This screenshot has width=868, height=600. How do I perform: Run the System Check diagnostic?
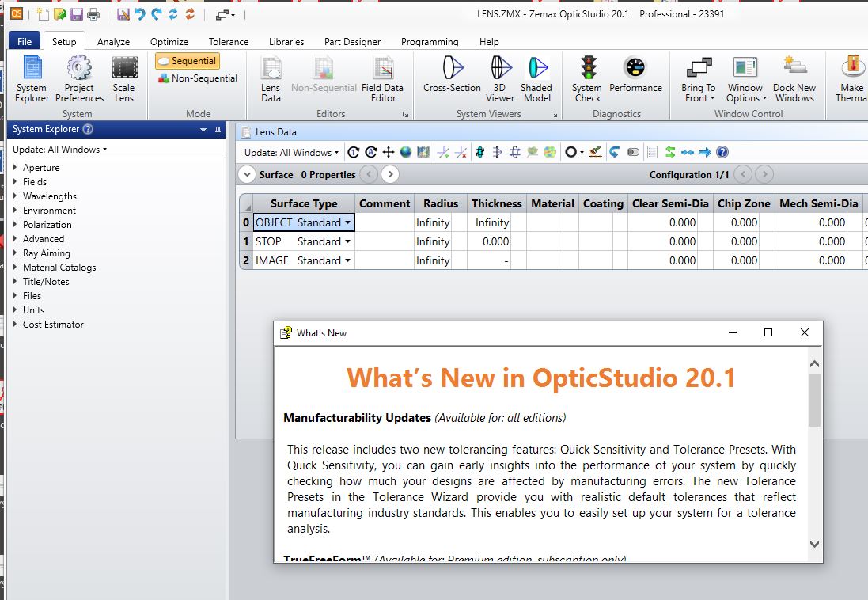(587, 78)
